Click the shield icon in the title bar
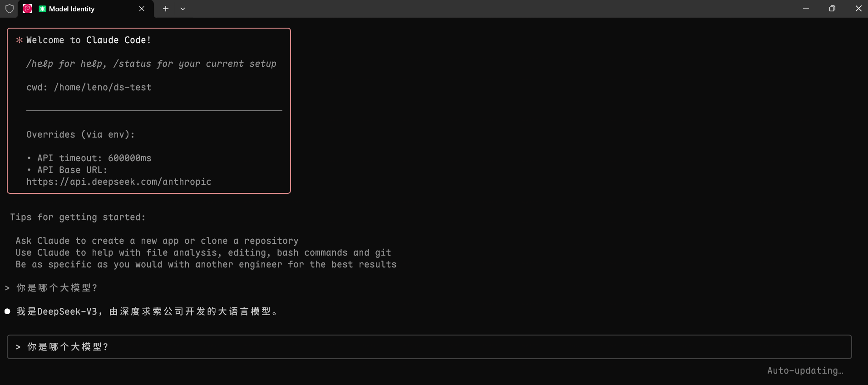 point(10,9)
